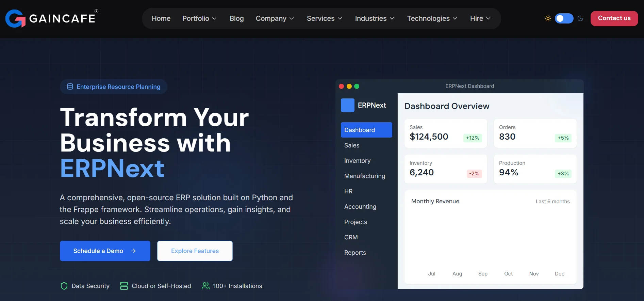Open the Blog page
644x301 pixels.
click(x=236, y=18)
